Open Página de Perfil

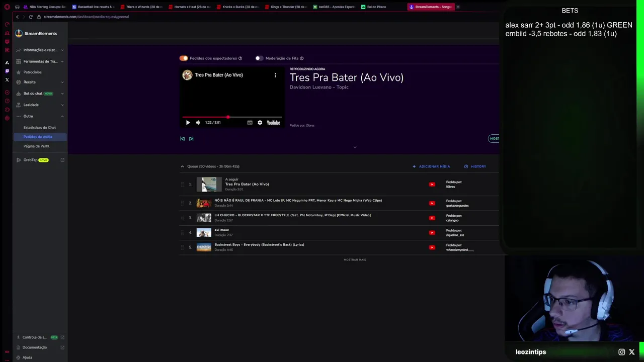[x=36, y=146]
